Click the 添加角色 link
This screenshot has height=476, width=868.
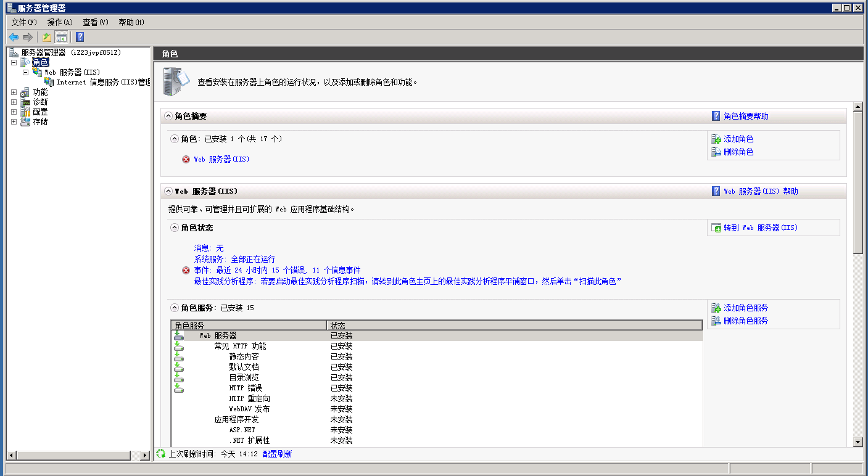coord(738,139)
